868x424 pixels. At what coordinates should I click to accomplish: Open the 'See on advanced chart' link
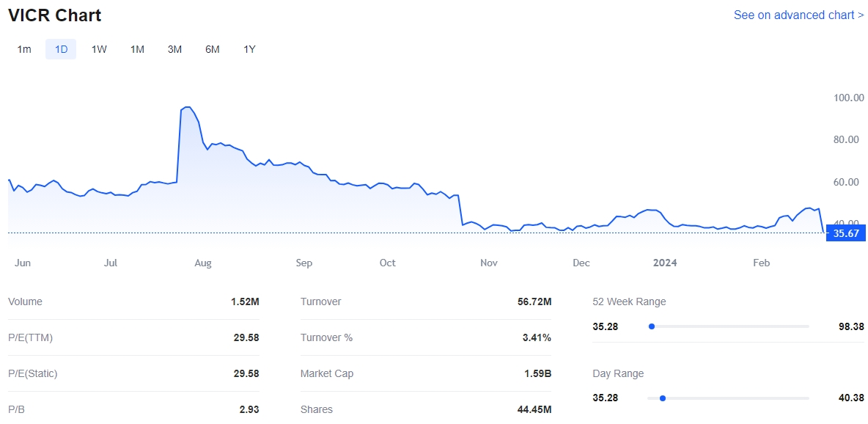(x=798, y=15)
